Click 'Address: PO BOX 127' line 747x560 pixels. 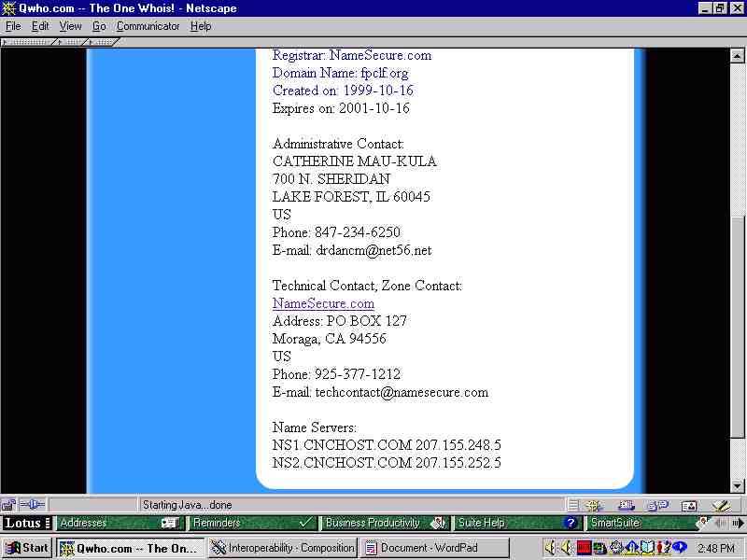coord(340,321)
